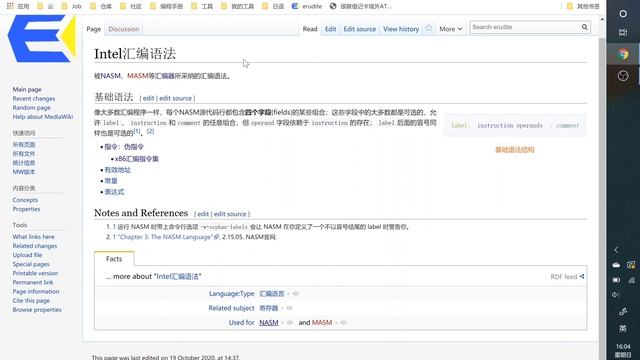Click Upload file link
Image resolution: width=640 pixels, height=360 pixels.
coord(27,255)
